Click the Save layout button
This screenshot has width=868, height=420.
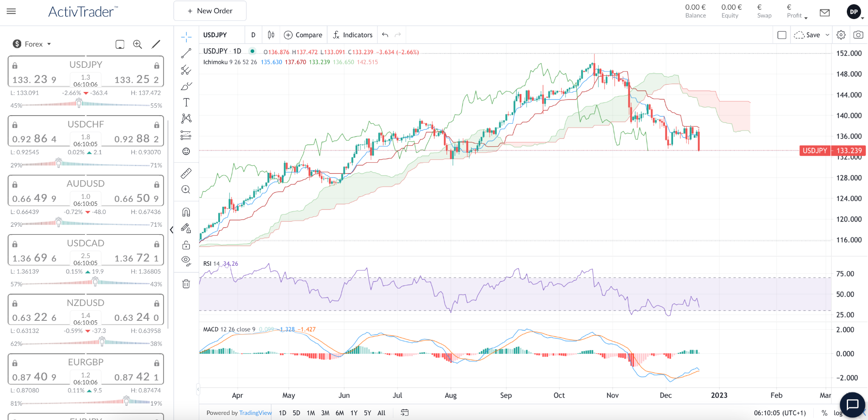tap(807, 35)
